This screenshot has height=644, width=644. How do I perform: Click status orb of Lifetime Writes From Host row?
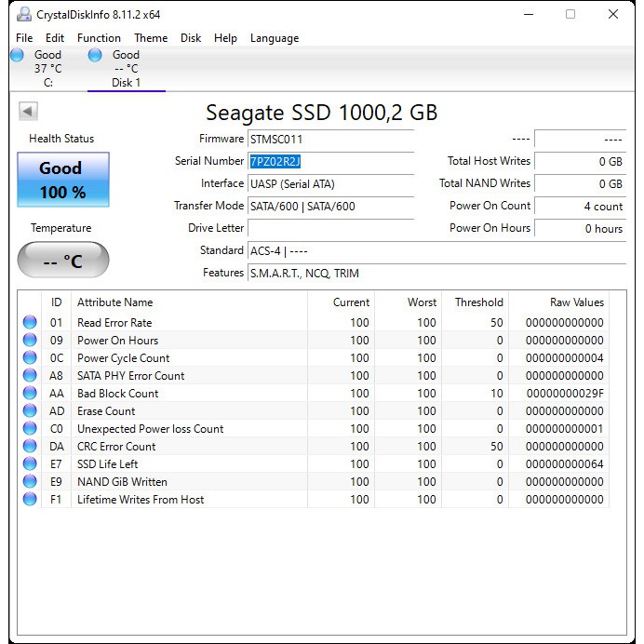click(x=30, y=499)
